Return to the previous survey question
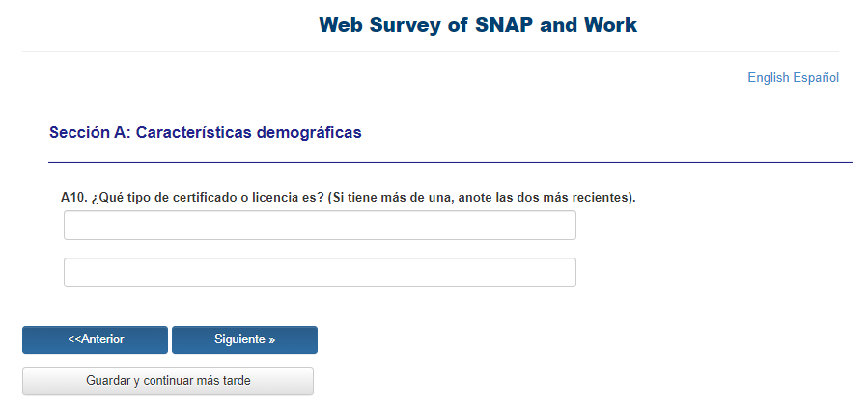Viewport: 868px width, 407px height. [x=96, y=339]
